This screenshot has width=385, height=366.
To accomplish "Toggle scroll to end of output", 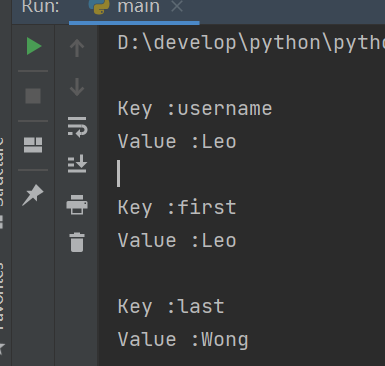I will 77,163.
